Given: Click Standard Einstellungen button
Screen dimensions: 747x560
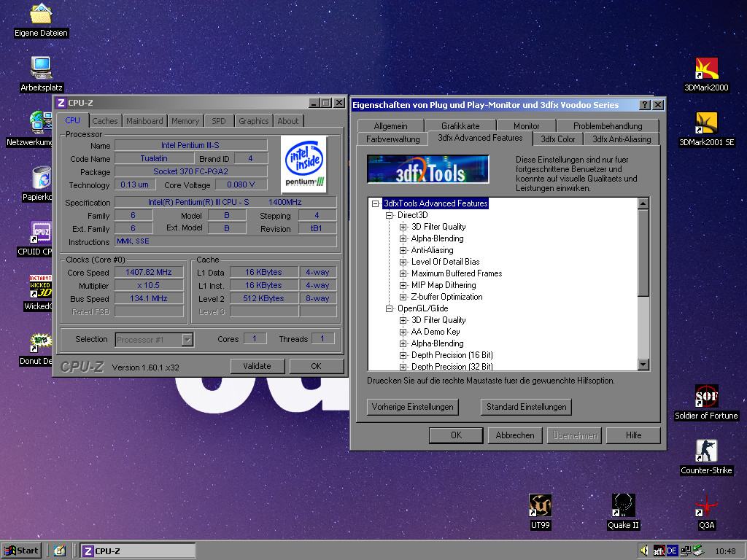Looking at the screenshot, I should (x=527, y=407).
